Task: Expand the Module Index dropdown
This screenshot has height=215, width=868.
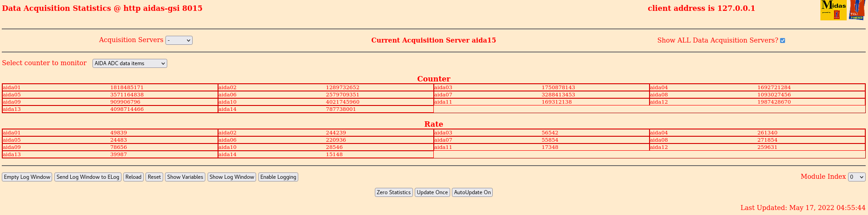Action: [857, 177]
